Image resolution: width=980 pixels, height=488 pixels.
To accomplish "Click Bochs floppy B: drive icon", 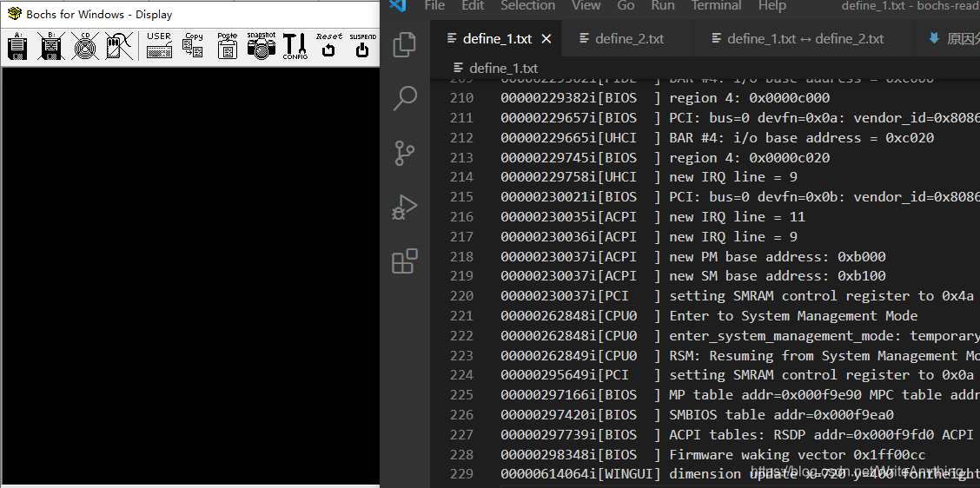I will 50,46.
